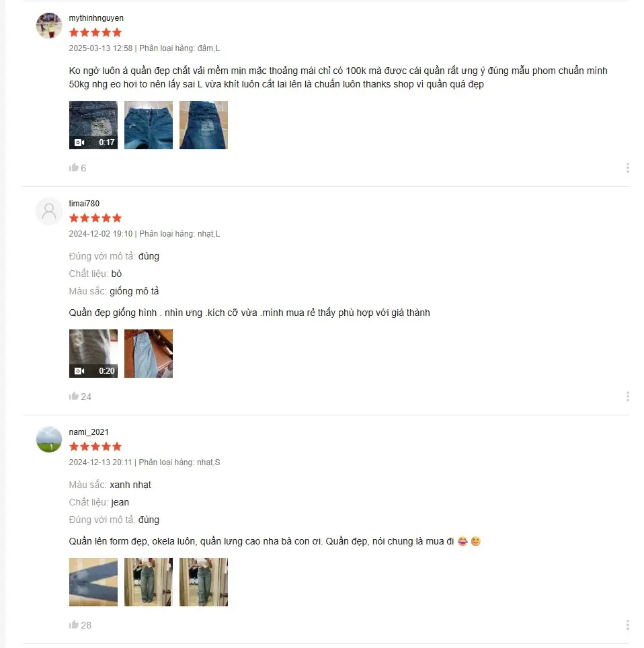Open mythinhnguyen's profile avatar
Screen dimensions: 644x648
(x=49, y=26)
